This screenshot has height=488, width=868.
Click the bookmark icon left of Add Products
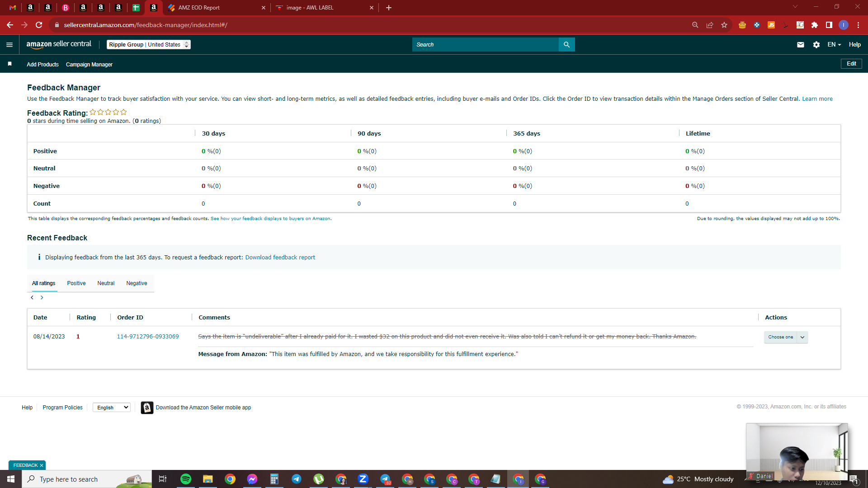(9, 64)
